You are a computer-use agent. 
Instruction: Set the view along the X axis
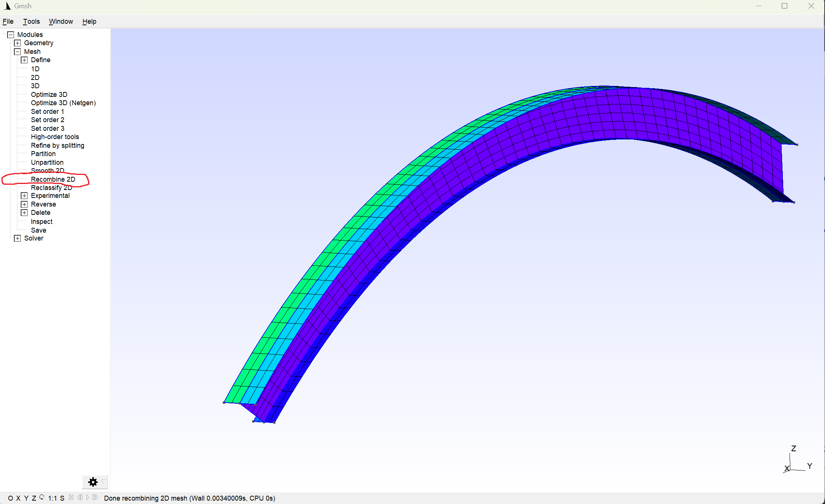coord(18,498)
